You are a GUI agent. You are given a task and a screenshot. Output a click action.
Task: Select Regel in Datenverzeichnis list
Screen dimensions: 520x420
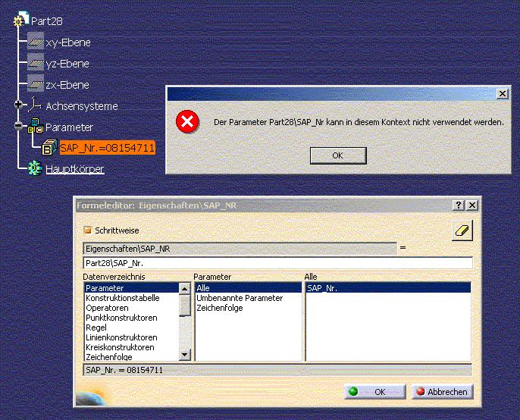[x=132, y=328]
